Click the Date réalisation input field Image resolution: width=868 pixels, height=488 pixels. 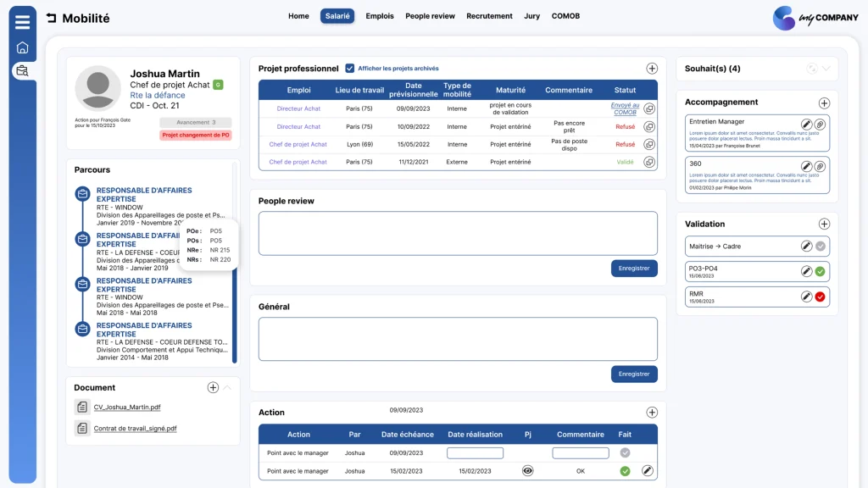[475, 453]
